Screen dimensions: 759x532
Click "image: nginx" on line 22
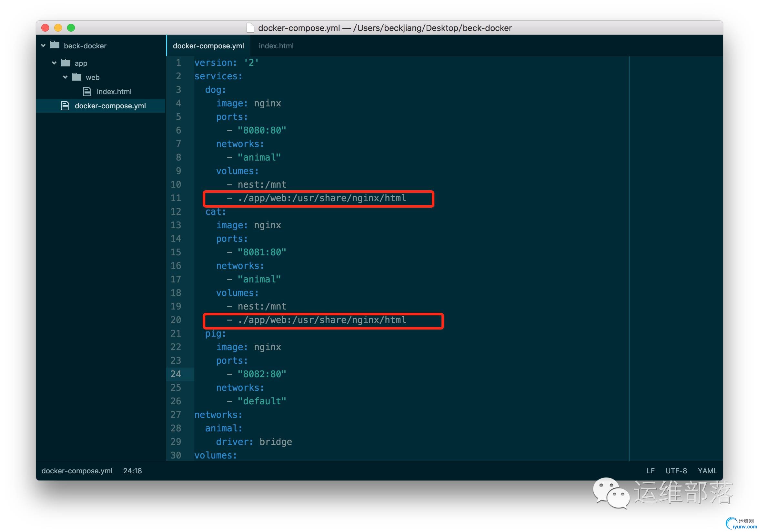(248, 347)
